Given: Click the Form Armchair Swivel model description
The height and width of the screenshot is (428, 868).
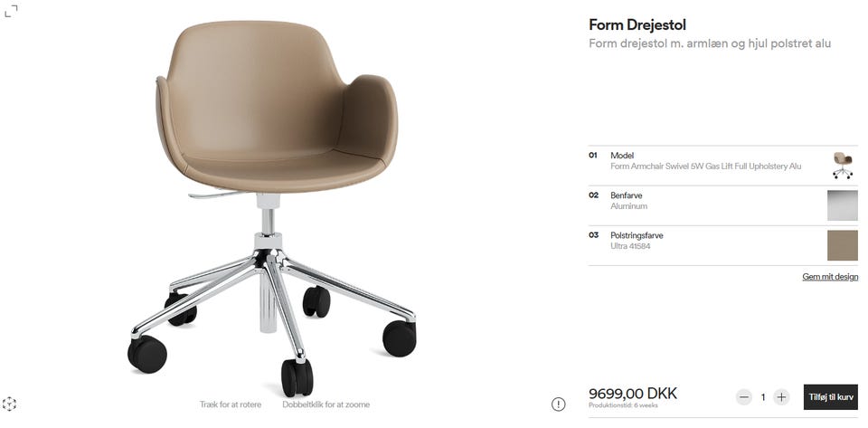Looking at the screenshot, I should coord(706,166).
